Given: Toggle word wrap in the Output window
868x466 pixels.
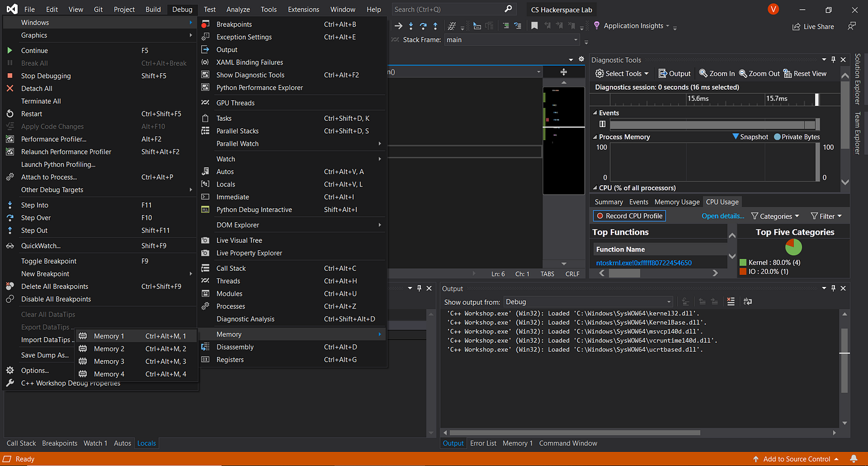Looking at the screenshot, I should pos(747,302).
